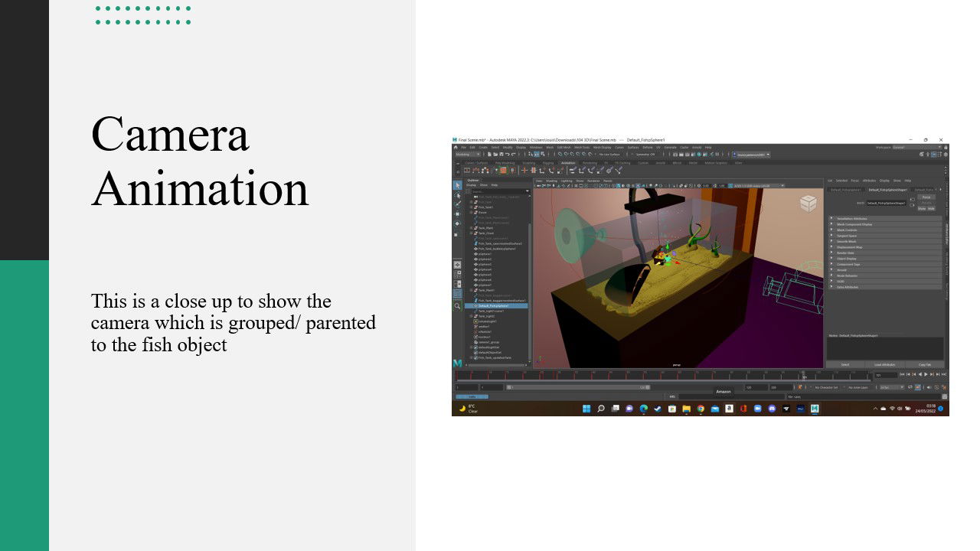Expand the Fish_Tank1 outliner node
This screenshot has height=551, width=980.
coord(472,207)
